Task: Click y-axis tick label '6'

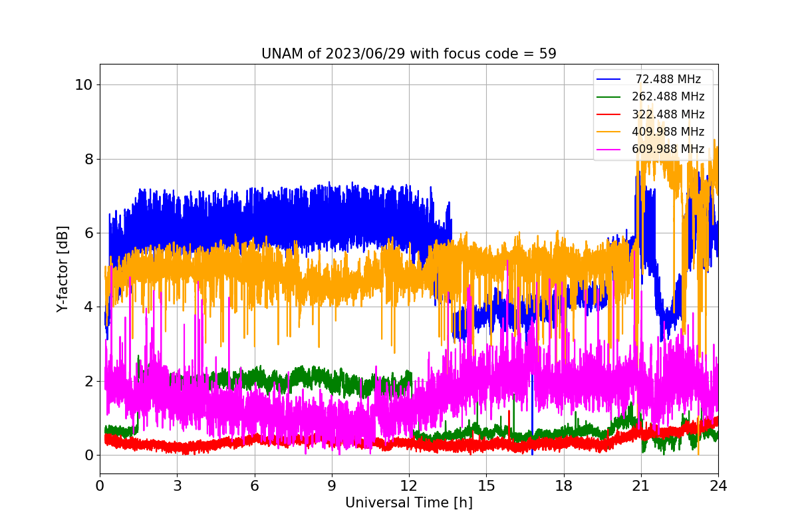Action: pos(88,233)
